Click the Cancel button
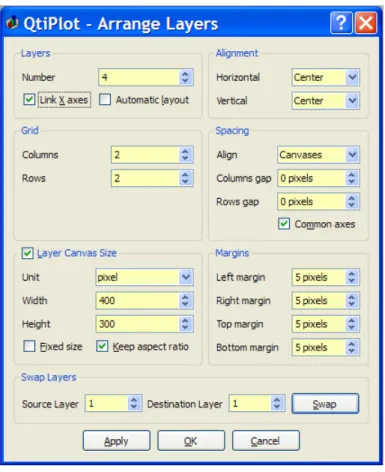 (x=266, y=441)
